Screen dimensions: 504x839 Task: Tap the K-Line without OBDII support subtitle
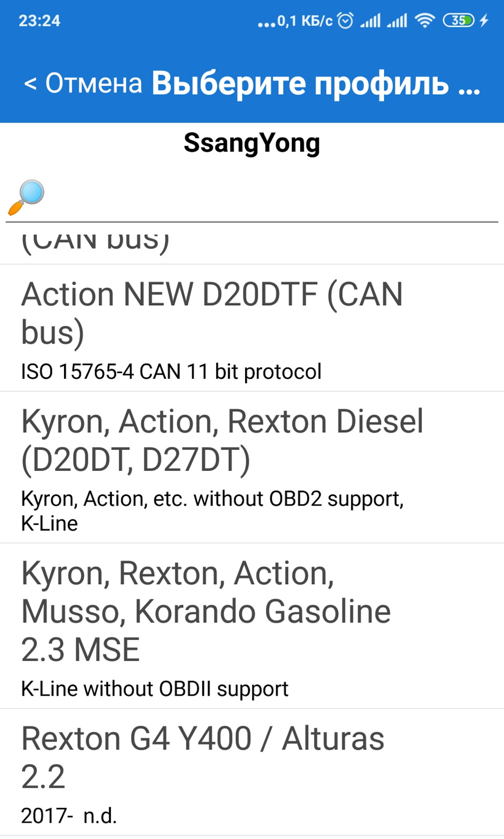click(155, 689)
